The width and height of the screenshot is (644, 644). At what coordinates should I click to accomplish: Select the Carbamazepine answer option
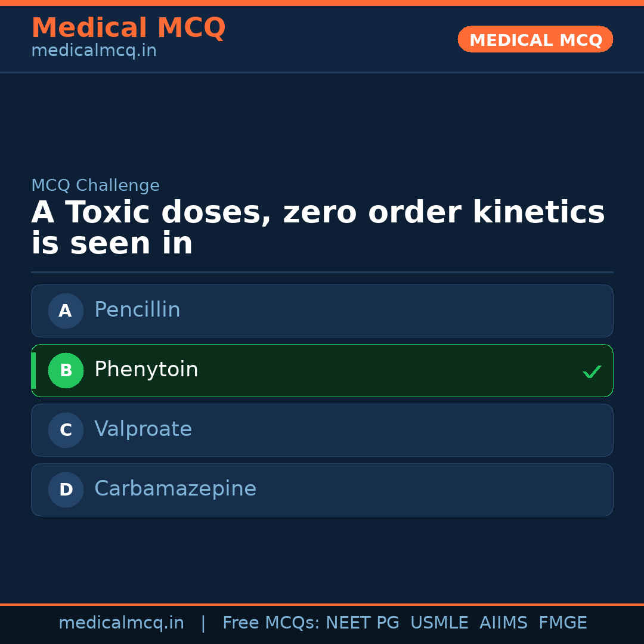[322, 490]
